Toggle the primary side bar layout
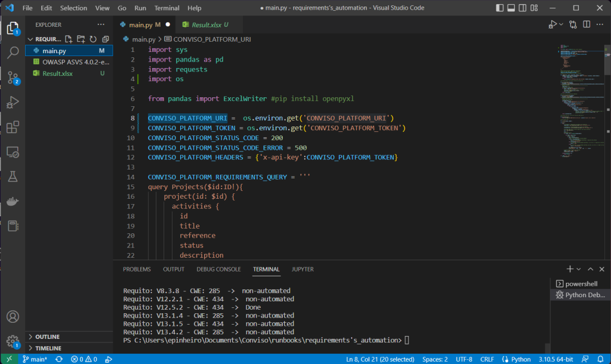The image size is (611, 364). [x=499, y=8]
